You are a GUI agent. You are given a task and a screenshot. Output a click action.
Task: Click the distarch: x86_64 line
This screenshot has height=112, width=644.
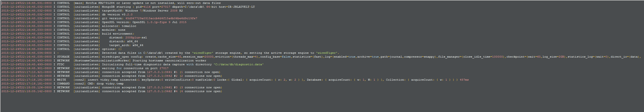pos(124,41)
